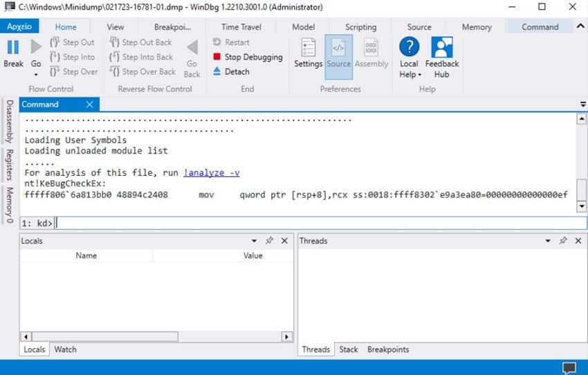588x375 pixels.
Task: Click Step Out Back
Action: 141,42
